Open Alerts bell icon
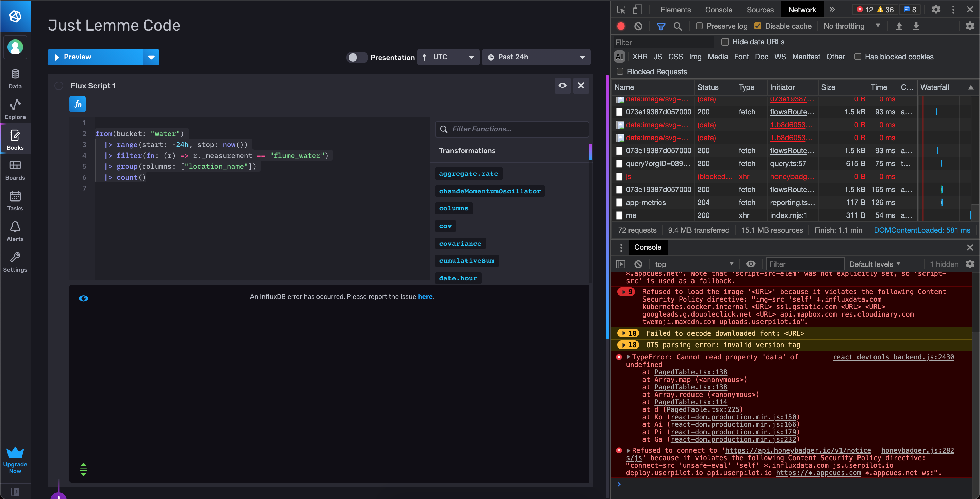 coord(15,231)
